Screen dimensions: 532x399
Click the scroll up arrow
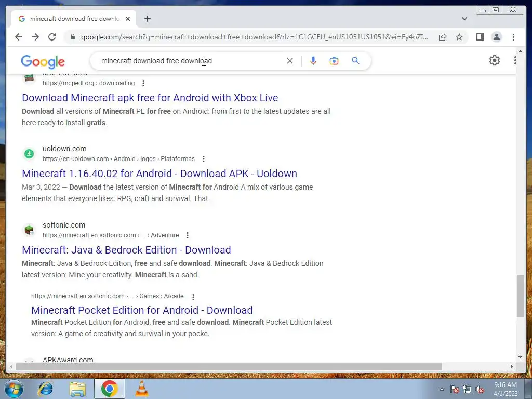click(520, 51)
